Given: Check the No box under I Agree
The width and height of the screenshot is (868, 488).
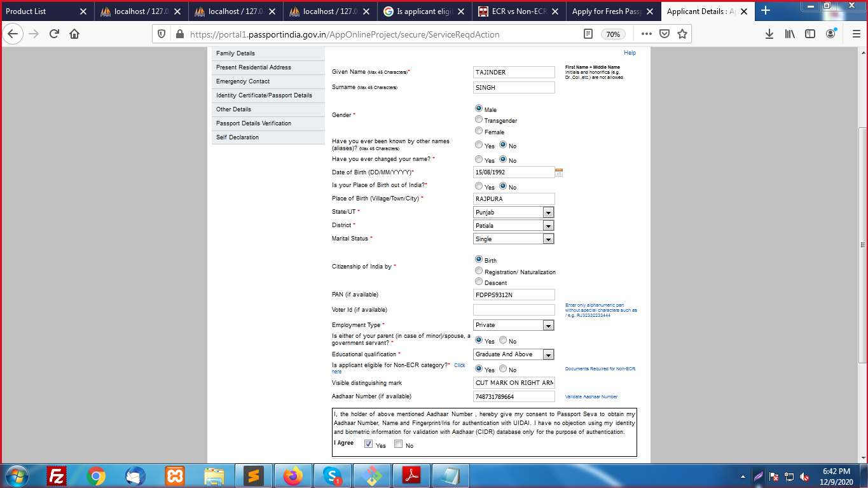Looking at the screenshot, I should [x=398, y=445].
